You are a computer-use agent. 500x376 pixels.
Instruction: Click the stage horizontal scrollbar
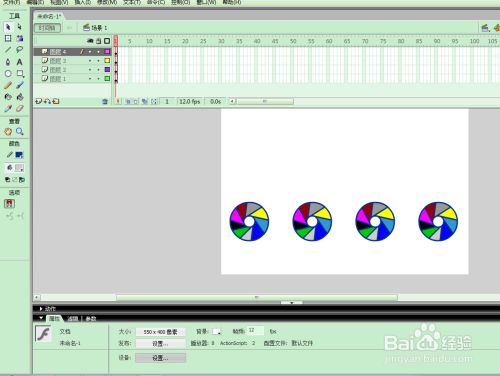pos(257,297)
